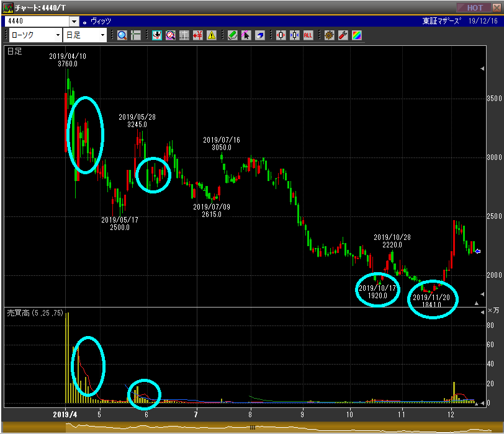Viewport: 504px width, 434px height.
Task: Toggle the arrow pointer selection tool
Action: 246,35
